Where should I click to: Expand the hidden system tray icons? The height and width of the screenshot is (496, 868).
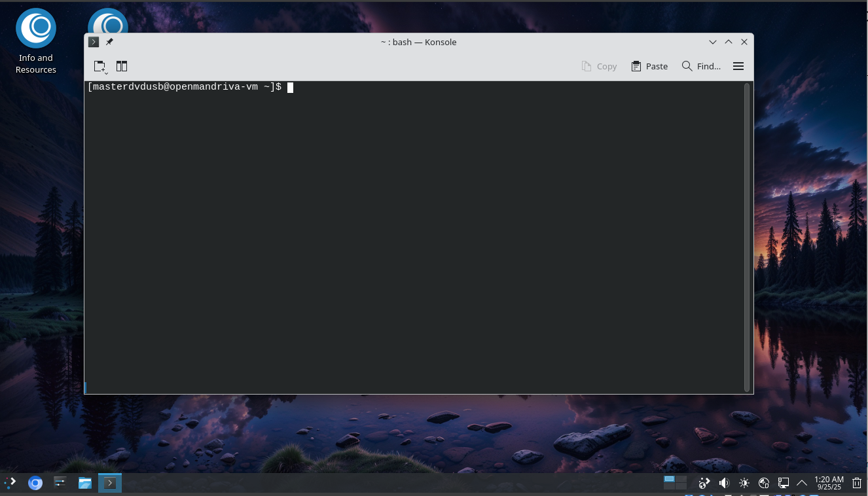801,483
